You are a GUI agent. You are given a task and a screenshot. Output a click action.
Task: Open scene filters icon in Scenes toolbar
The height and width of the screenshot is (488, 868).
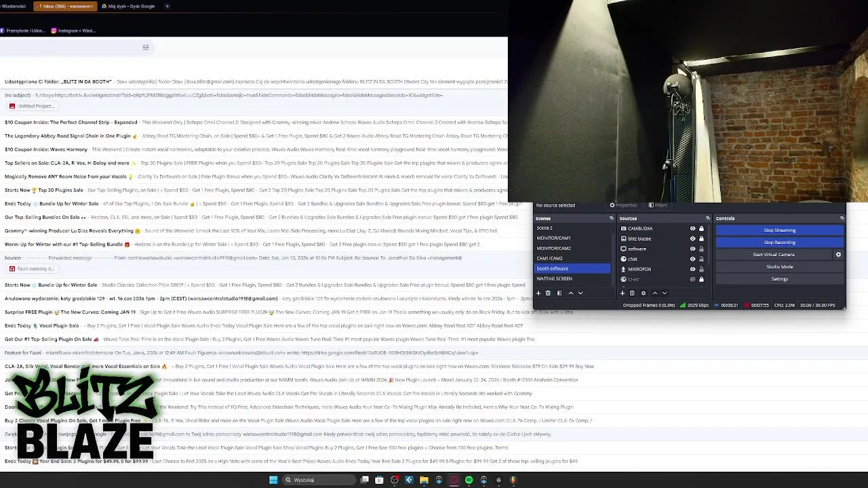559,293
